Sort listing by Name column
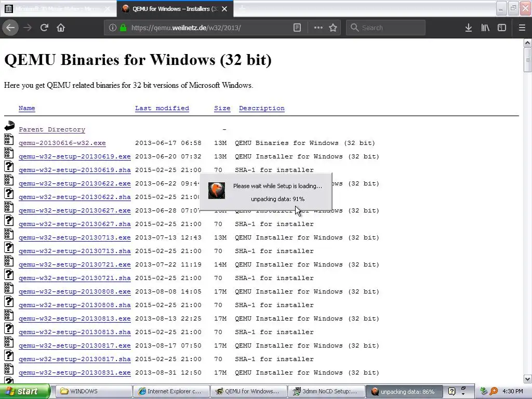 point(27,108)
